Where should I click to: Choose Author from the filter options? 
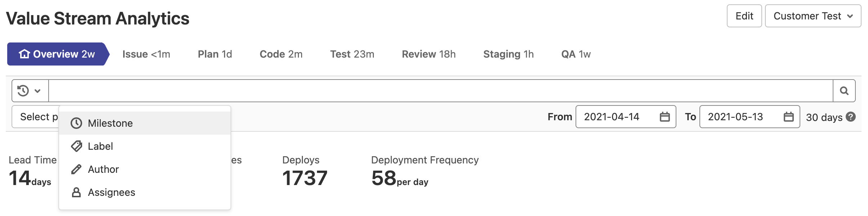pos(103,169)
